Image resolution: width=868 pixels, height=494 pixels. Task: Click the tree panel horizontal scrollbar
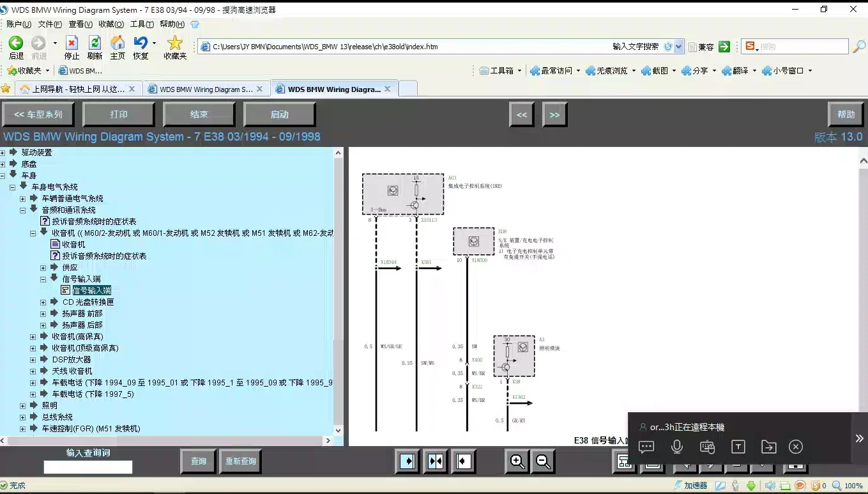click(x=166, y=440)
